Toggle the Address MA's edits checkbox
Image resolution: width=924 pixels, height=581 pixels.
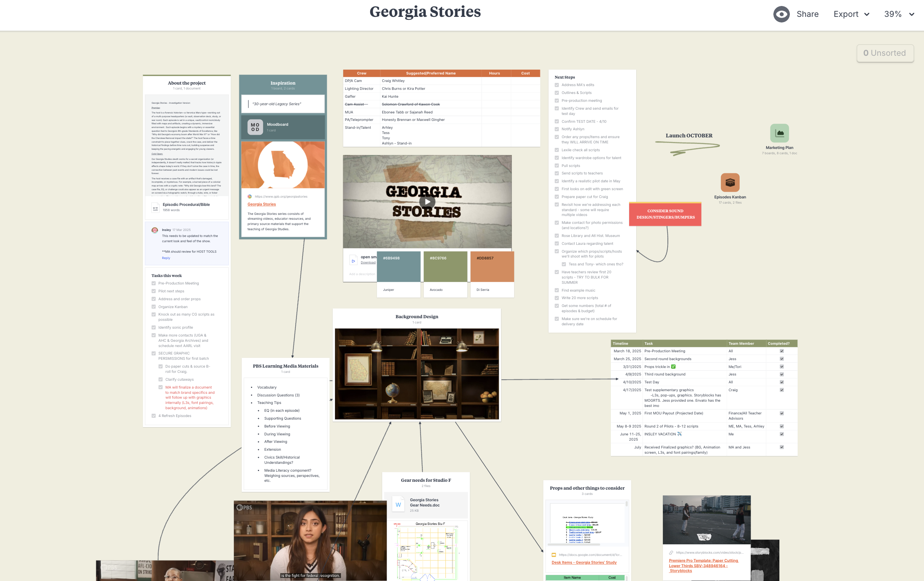(x=557, y=85)
